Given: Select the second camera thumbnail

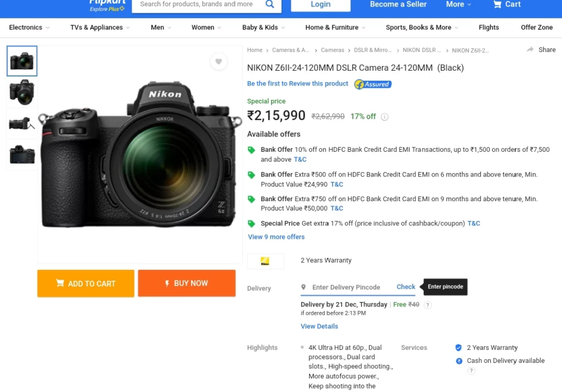Looking at the screenshot, I should (22, 92).
